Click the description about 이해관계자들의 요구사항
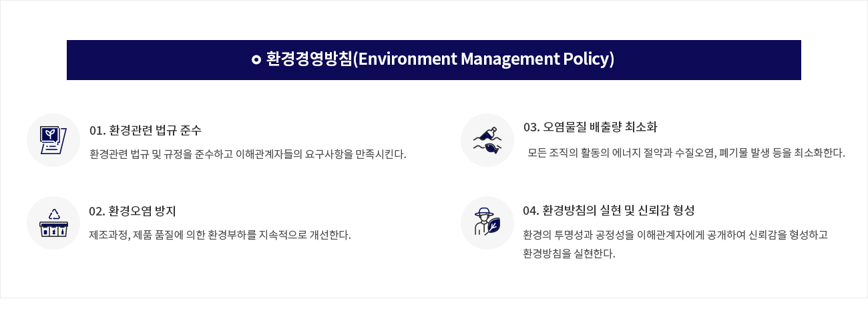 (x=248, y=154)
